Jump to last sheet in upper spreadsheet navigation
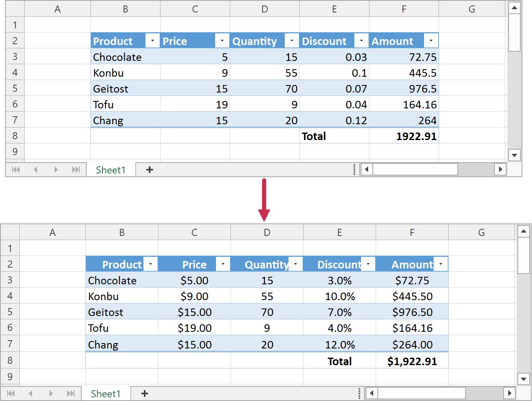Viewport: 532px width, 401px height. [x=75, y=170]
